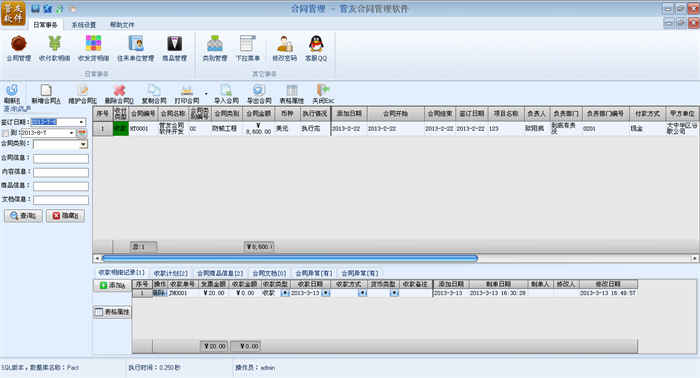
Task: Click the 查询 search button
Action: coord(24,216)
